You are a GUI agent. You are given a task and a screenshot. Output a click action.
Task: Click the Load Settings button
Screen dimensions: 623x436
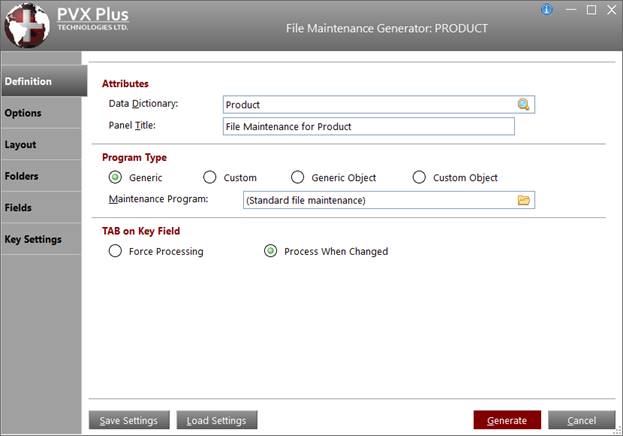(217, 420)
